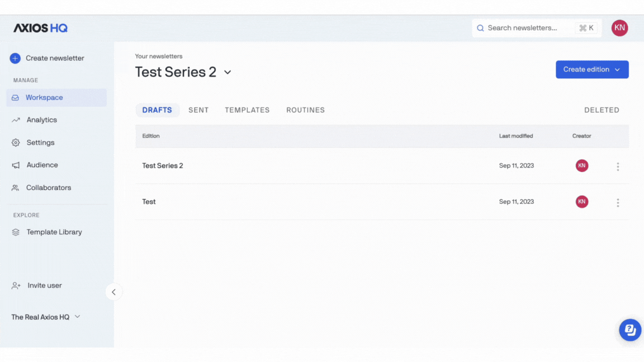The image size is (644, 362).
Task: Open the Routines tab
Action: coord(306,110)
